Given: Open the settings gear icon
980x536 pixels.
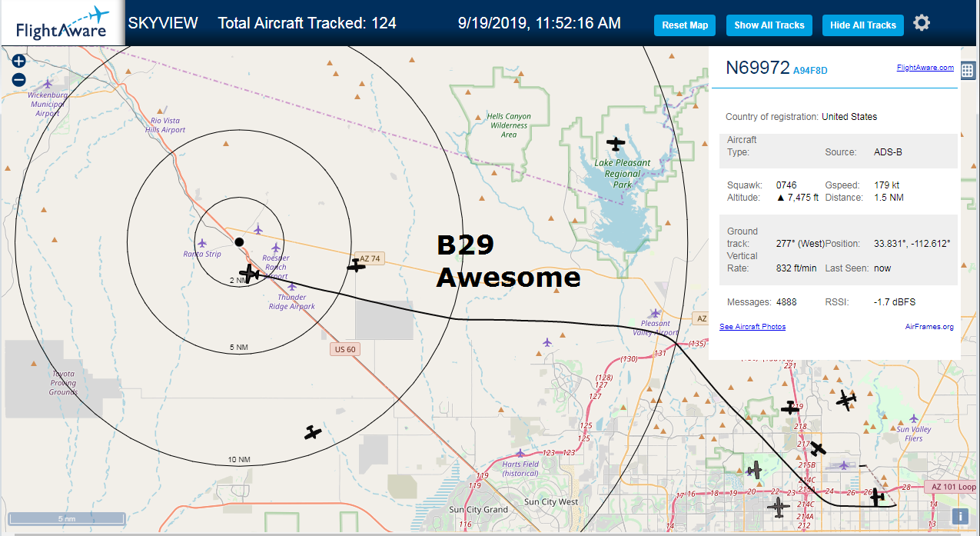Looking at the screenshot, I should coord(922,23).
